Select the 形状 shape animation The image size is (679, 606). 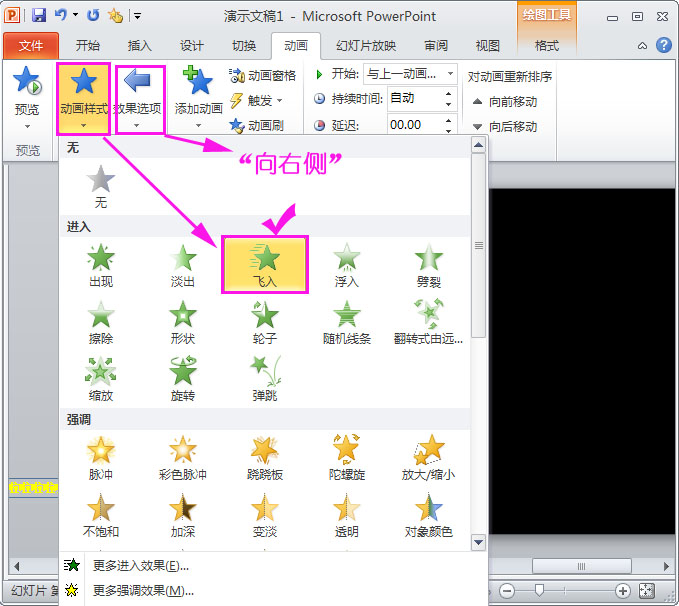tap(183, 322)
